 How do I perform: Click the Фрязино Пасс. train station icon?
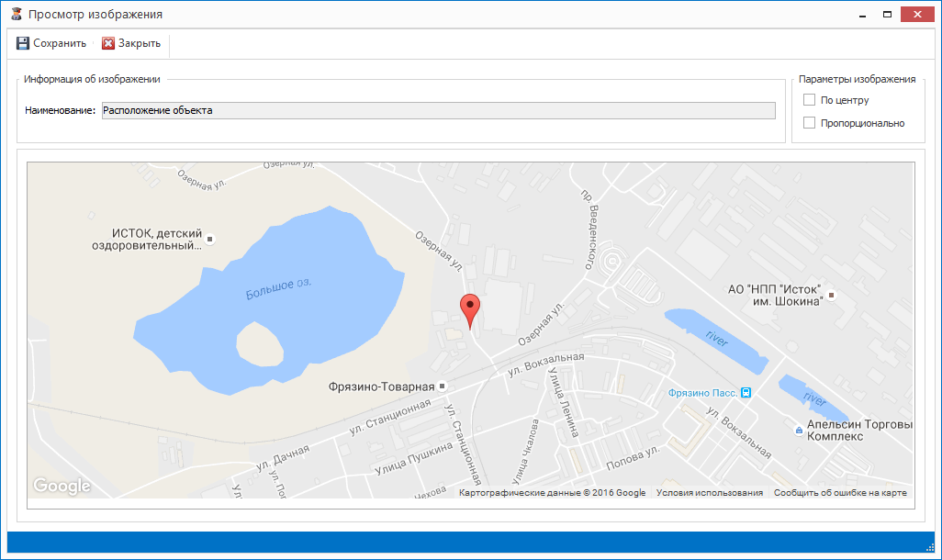[746, 393]
